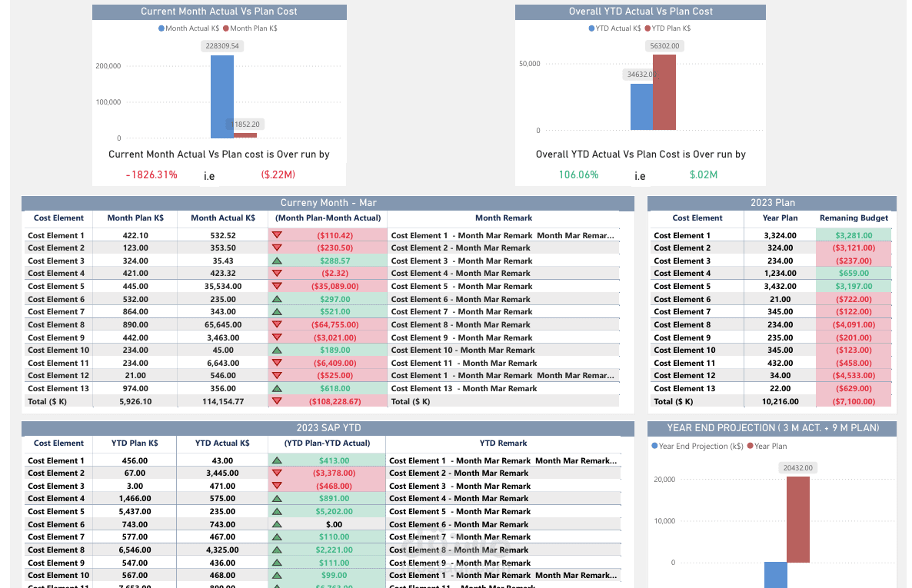Click green up arrow beside $99.00
Screen dimensions: 912x588
[277, 575]
